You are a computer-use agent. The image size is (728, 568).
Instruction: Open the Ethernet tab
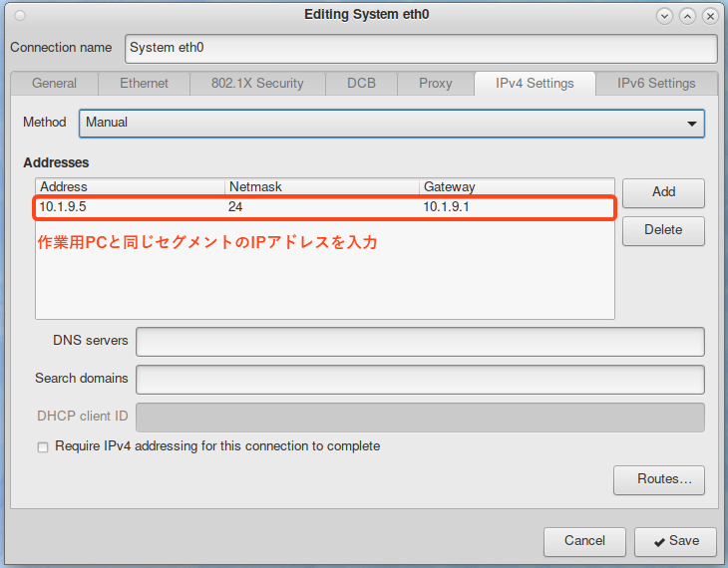pyautogui.click(x=145, y=84)
